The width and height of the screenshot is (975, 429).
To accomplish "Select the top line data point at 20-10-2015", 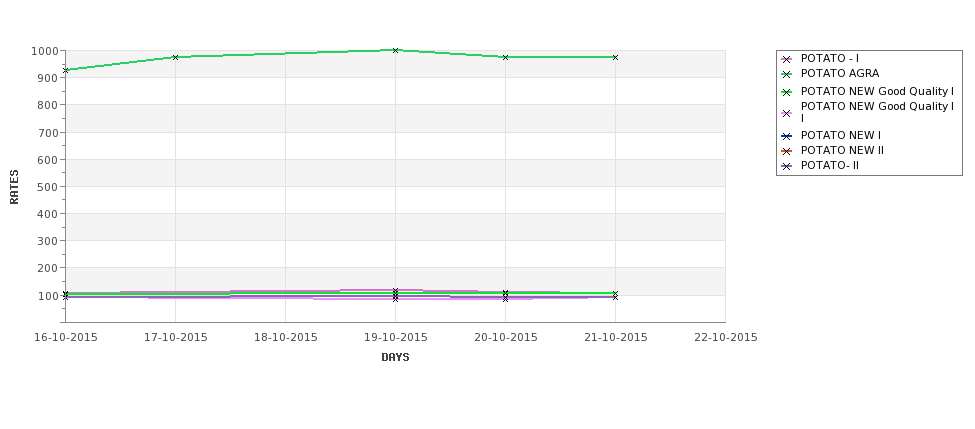I will click(505, 57).
